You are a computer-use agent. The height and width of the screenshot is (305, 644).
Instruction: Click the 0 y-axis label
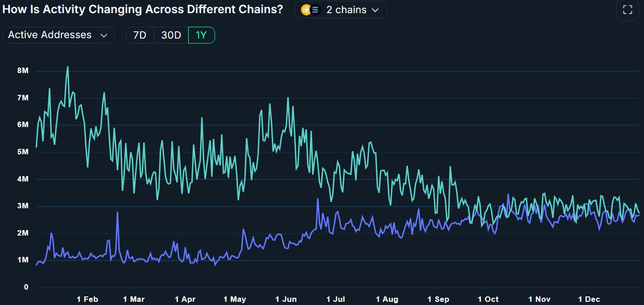pos(26,287)
